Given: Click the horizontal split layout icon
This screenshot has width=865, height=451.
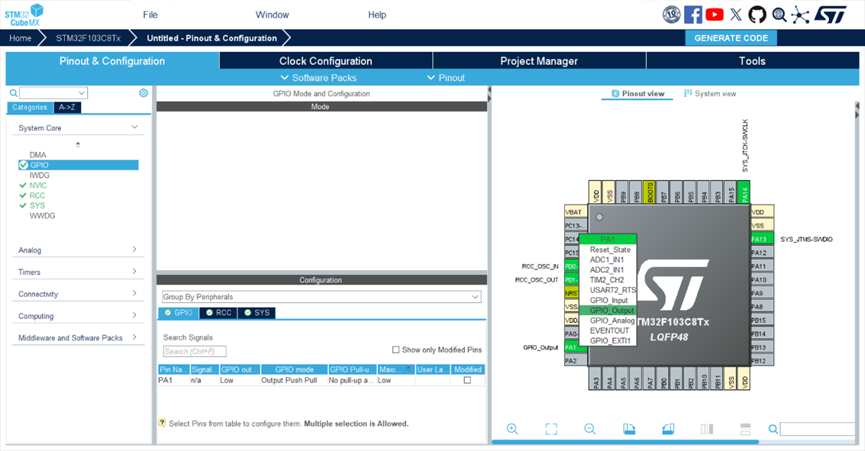Looking at the screenshot, I should coord(745,429).
